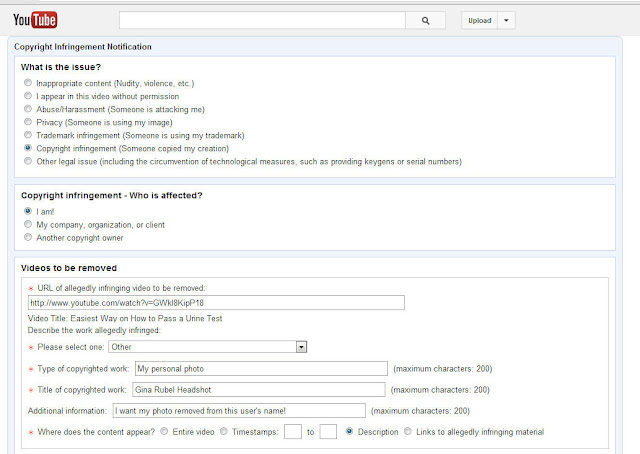Click the 'What is the issue?' heading
The height and width of the screenshot is (454, 640).
pos(61,67)
